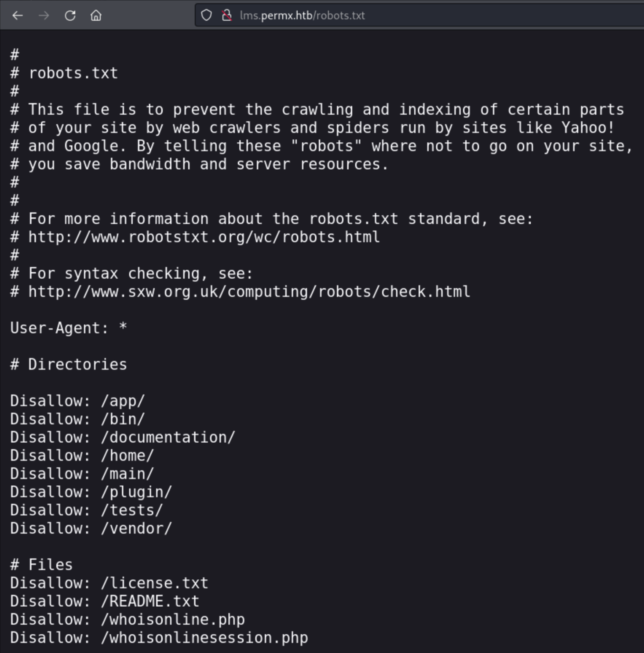Click the sxw.org.uk check.html URL text

pos(249,292)
